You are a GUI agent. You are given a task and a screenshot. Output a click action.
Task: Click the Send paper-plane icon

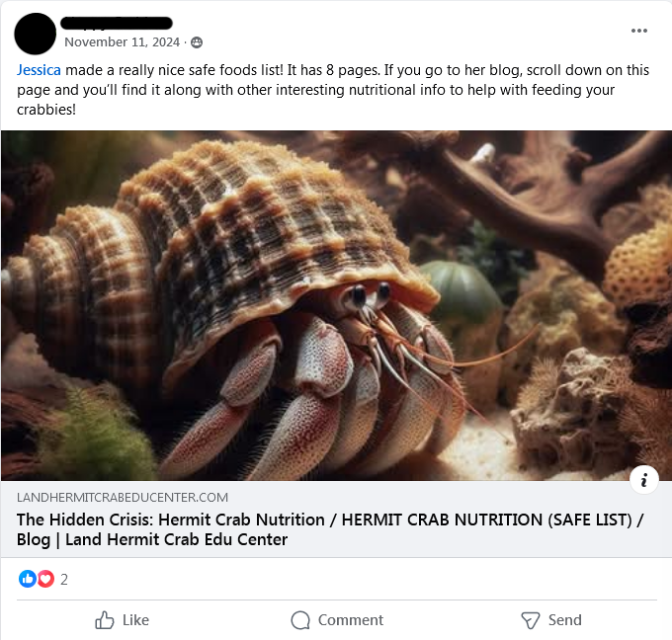tap(530, 620)
